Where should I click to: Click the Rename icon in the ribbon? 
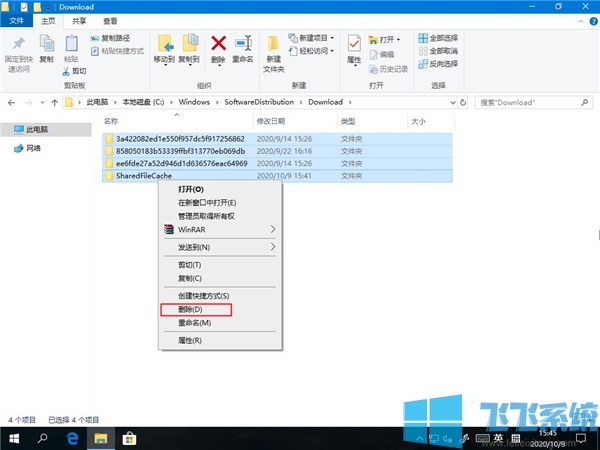pos(243,43)
